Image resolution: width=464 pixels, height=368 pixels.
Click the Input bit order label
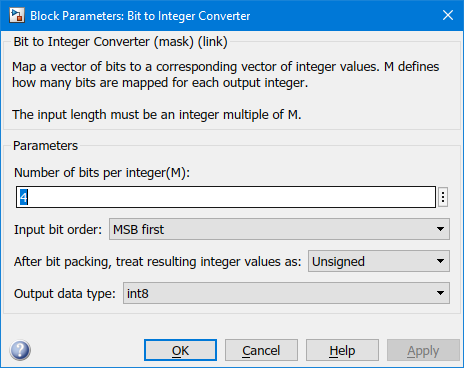tap(58, 229)
